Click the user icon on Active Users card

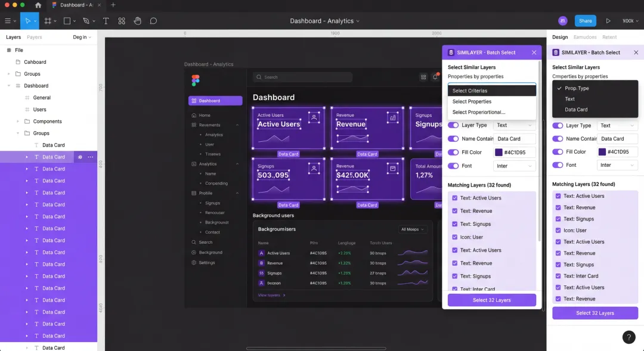pos(314,117)
